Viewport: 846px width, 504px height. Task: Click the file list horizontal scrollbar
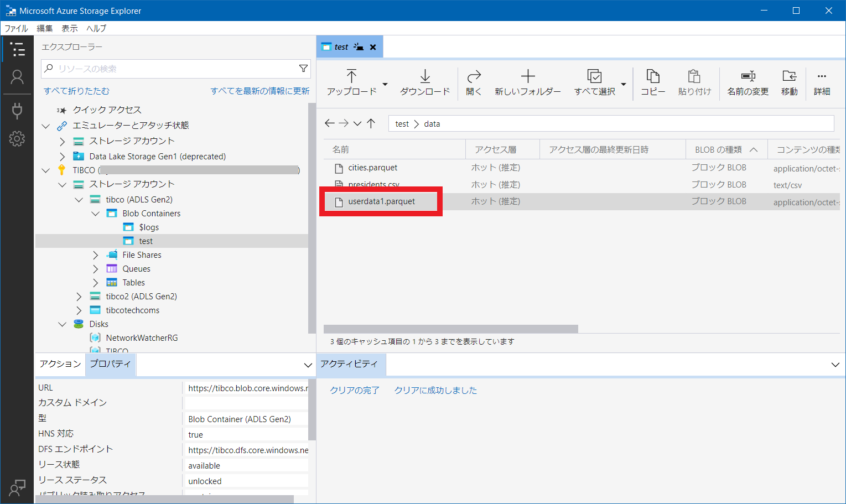coord(451,329)
